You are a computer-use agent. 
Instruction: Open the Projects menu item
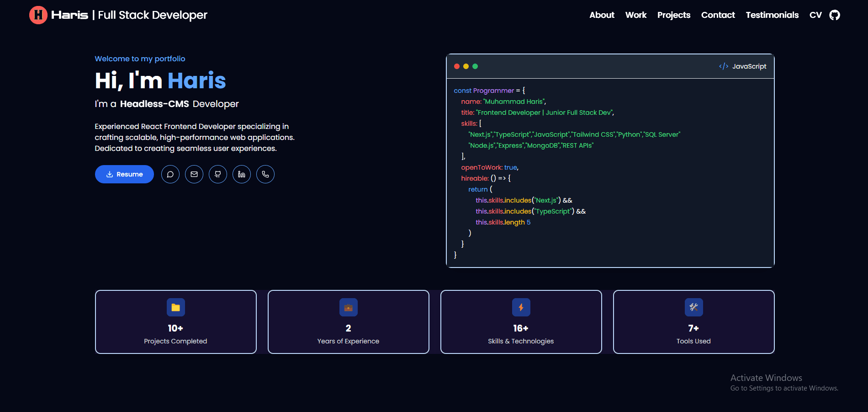coord(674,15)
